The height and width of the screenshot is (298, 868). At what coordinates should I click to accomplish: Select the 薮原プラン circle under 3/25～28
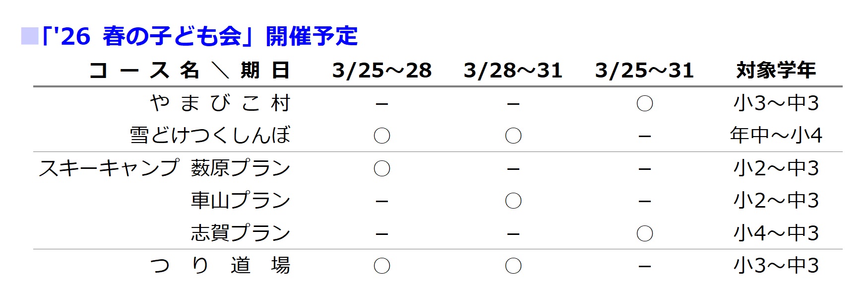pyautogui.click(x=382, y=168)
